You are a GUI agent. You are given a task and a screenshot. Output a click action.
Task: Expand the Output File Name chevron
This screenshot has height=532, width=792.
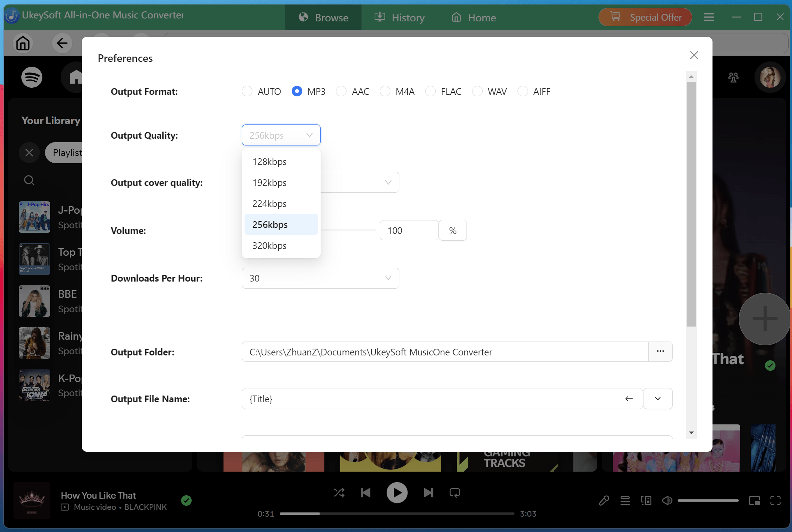point(658,399)
